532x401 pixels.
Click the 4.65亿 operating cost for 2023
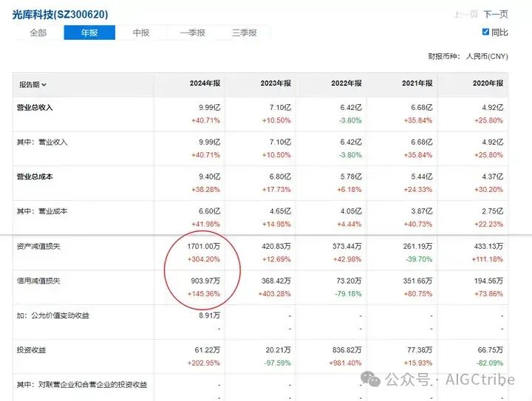click(280, 211)
